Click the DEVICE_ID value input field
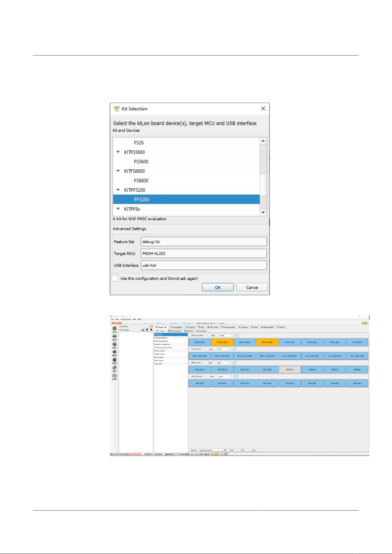 (x=226, y=335)
